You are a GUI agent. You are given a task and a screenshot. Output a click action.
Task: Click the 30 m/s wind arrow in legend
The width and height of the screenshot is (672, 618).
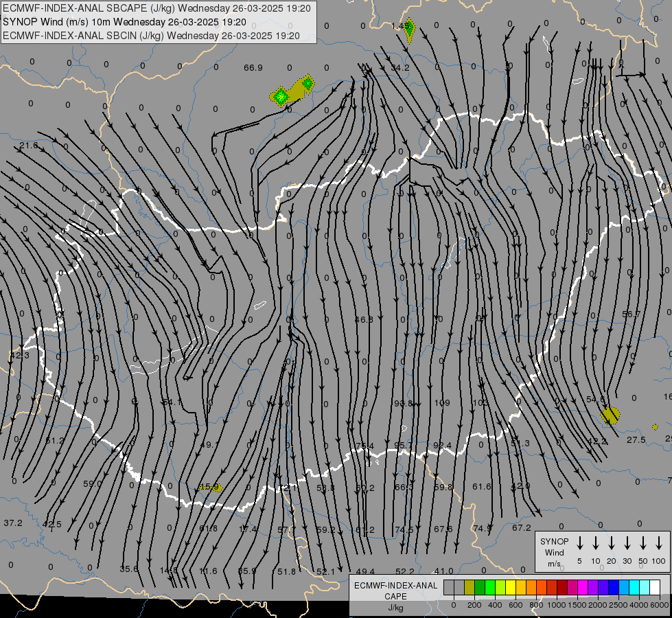pyautogui.click(x=627, y=543)
